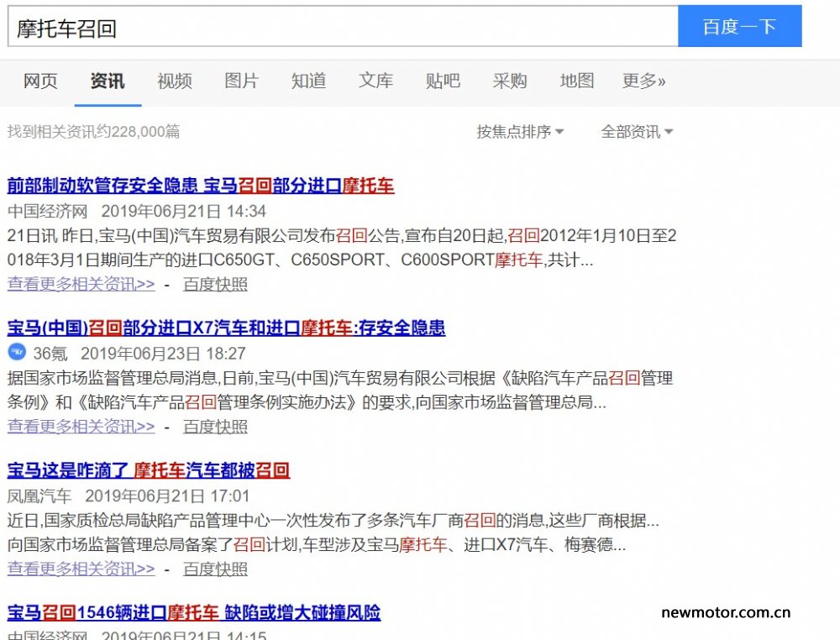Open article 前部制动软管存安全隐患 宝马召回部分进口摩托车

(201, 186)
